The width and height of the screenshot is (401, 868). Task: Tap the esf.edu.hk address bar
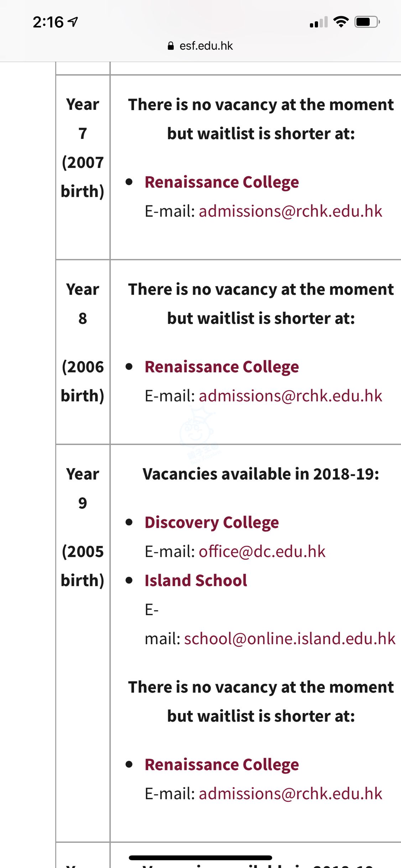(x=206, y=46)
